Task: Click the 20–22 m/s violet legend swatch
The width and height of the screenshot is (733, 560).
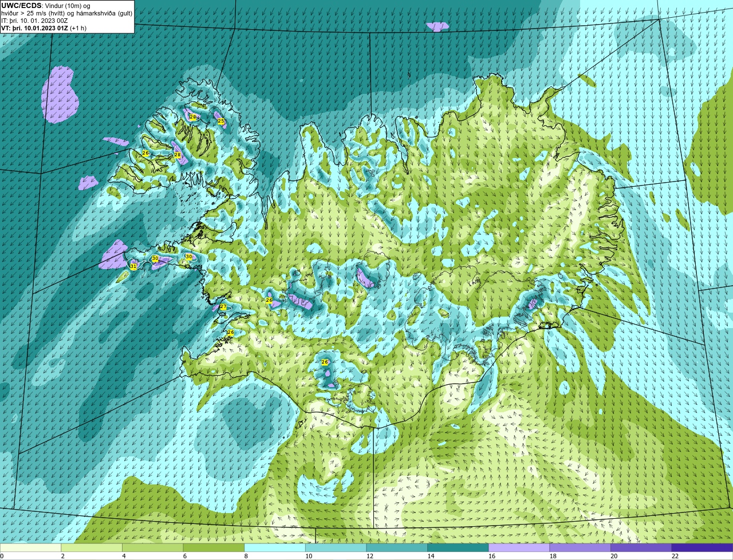Action: click(641, 548)
